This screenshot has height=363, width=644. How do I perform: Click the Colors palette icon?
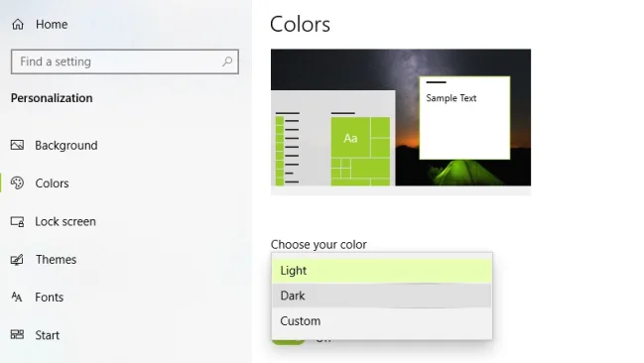17,183
